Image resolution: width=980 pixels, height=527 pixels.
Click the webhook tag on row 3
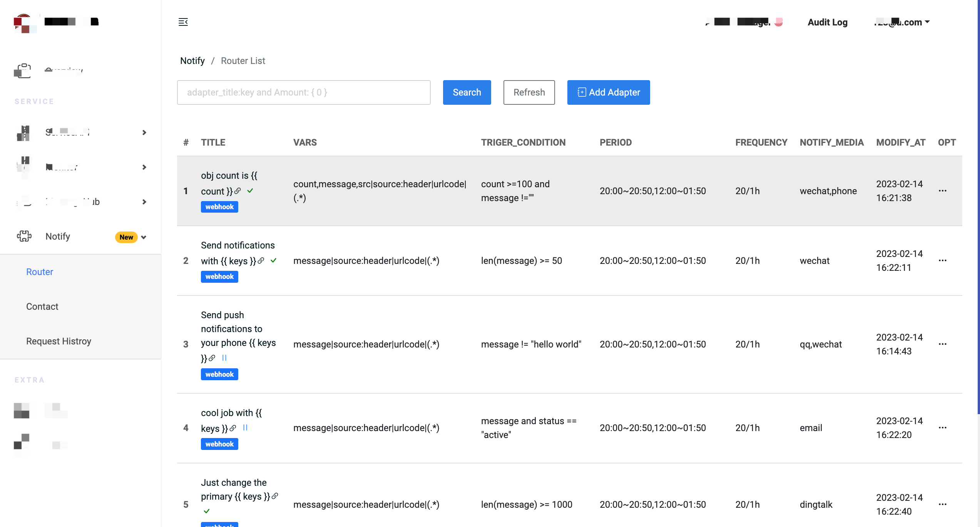click(219, 374)
